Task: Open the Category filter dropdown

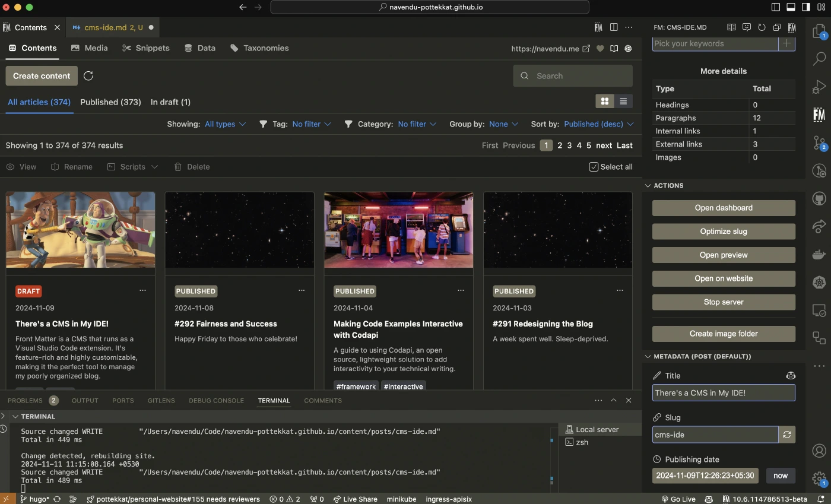Action: (x=417, y=124)
